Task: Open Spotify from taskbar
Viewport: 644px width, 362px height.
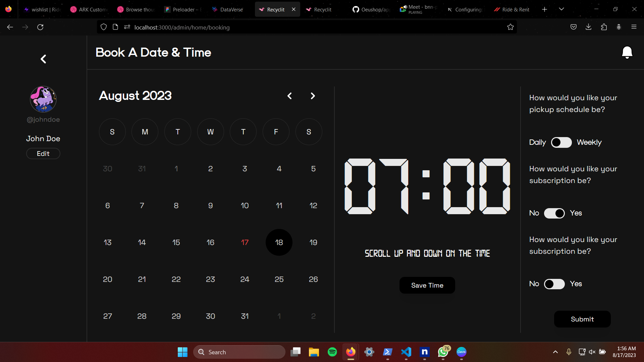Action: pyautogui.click(x=332, y=352)
